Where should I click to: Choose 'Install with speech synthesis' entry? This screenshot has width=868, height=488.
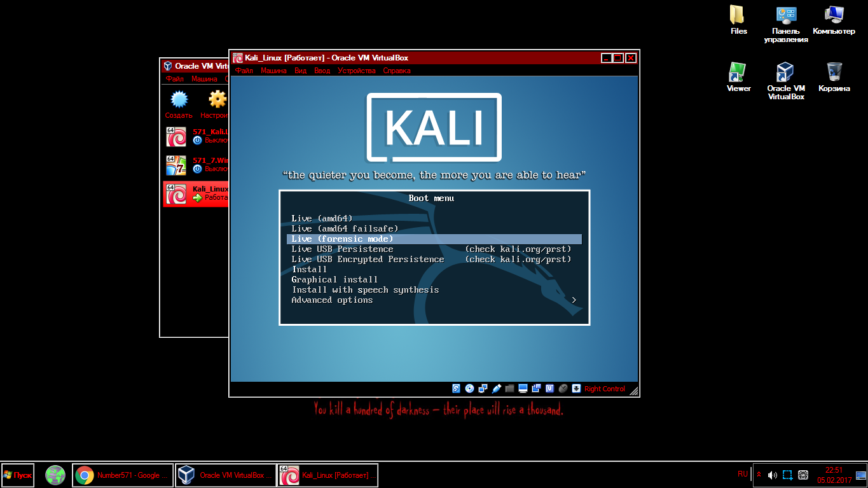[x=434, y=289]
